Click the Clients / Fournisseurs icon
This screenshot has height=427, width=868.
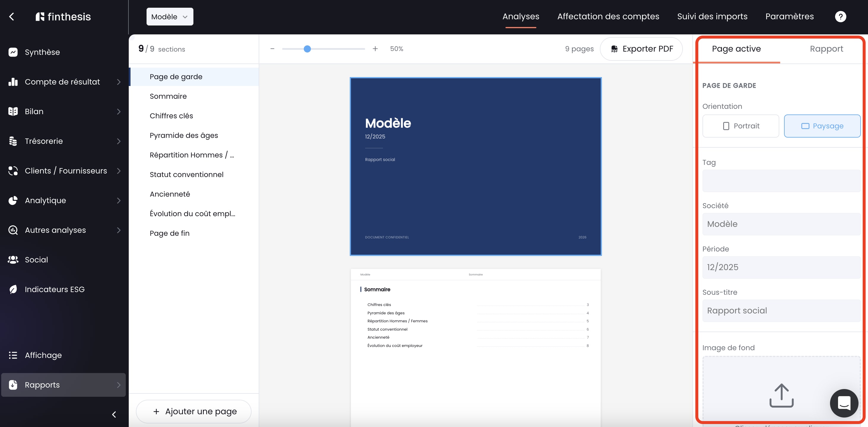point(13,171)
